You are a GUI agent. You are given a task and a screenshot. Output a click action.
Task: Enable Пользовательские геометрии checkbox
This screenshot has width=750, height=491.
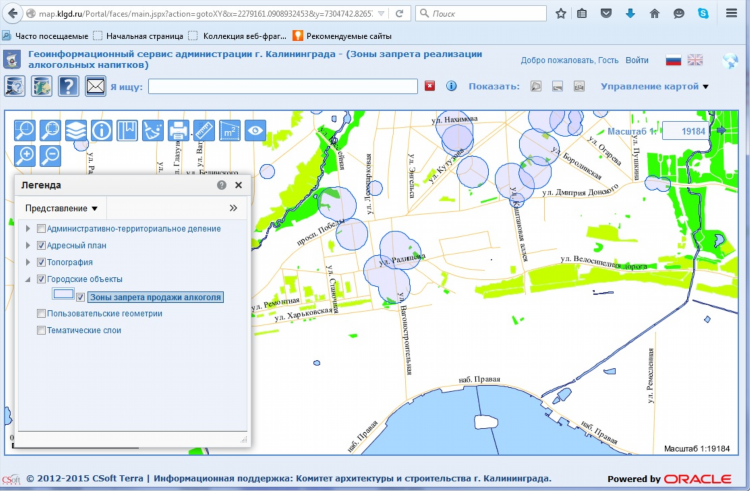(x=41, y=314)
